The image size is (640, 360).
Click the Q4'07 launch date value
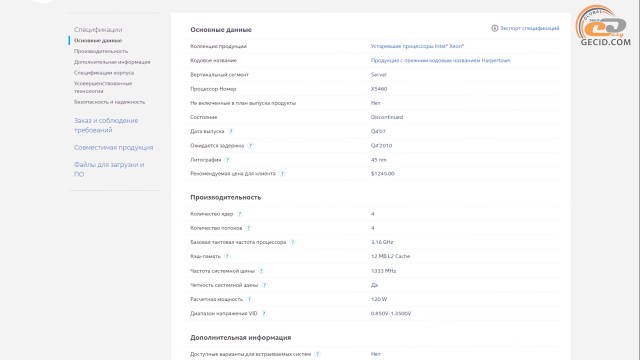(x=378, y=131)
